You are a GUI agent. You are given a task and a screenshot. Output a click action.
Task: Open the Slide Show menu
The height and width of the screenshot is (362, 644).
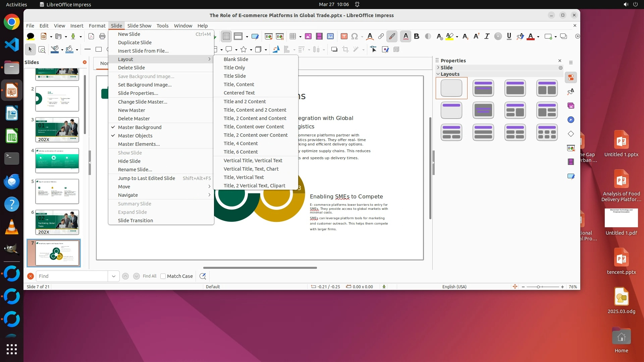(139, 26)
